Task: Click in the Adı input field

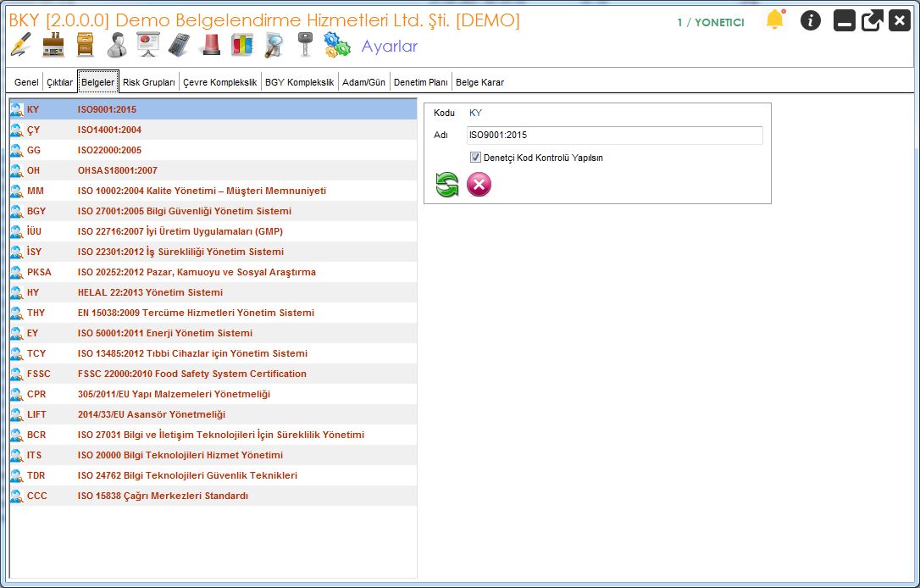Action: tap(615, 135)
